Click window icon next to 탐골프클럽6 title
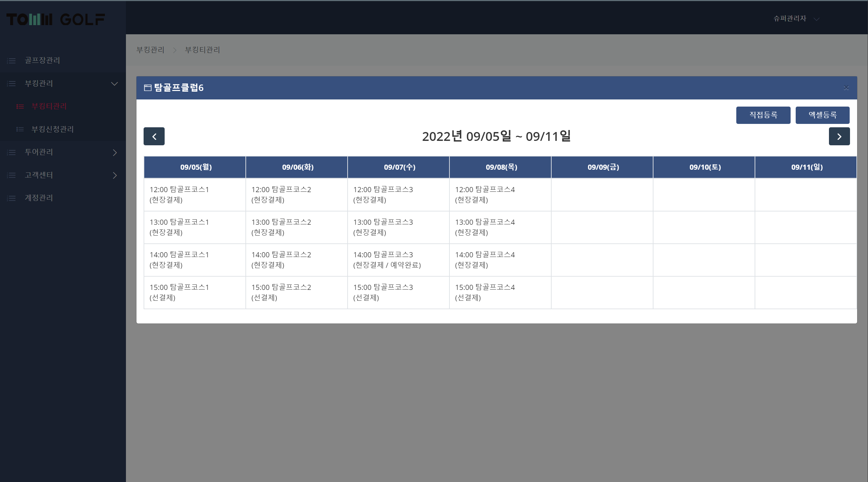Screen dimensions: 868x482 tap(147, 88)
